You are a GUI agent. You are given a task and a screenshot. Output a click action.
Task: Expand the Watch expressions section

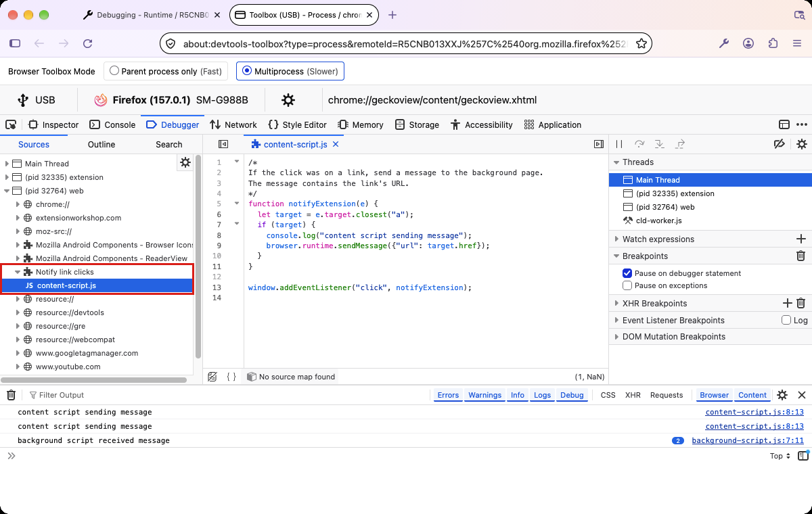pyautogui.click(x=616, y=239)
